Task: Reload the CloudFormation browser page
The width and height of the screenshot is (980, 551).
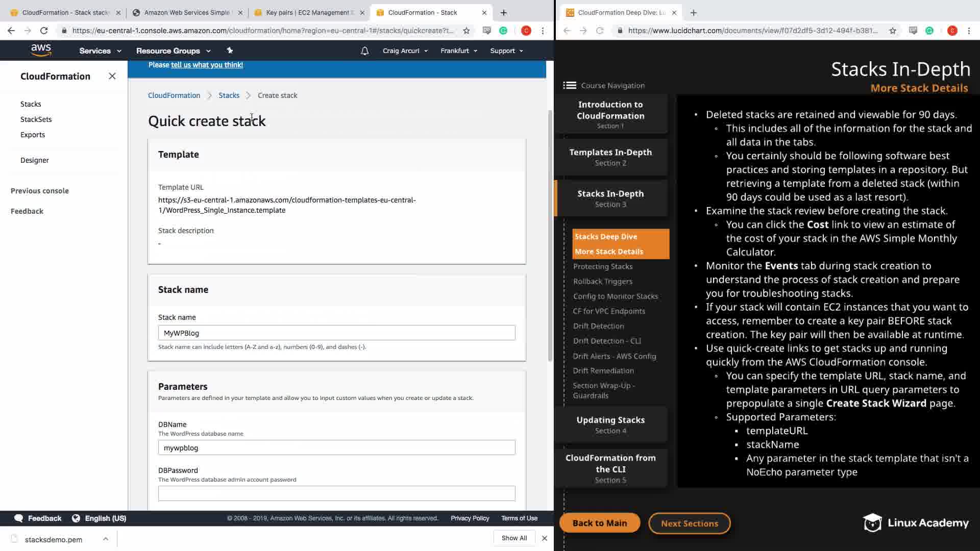Action: click(x=44, y=31)
